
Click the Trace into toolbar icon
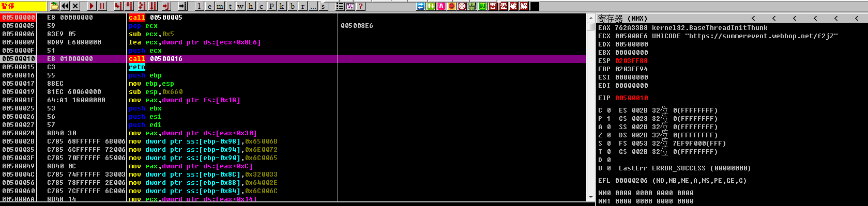tap(142, 6)
